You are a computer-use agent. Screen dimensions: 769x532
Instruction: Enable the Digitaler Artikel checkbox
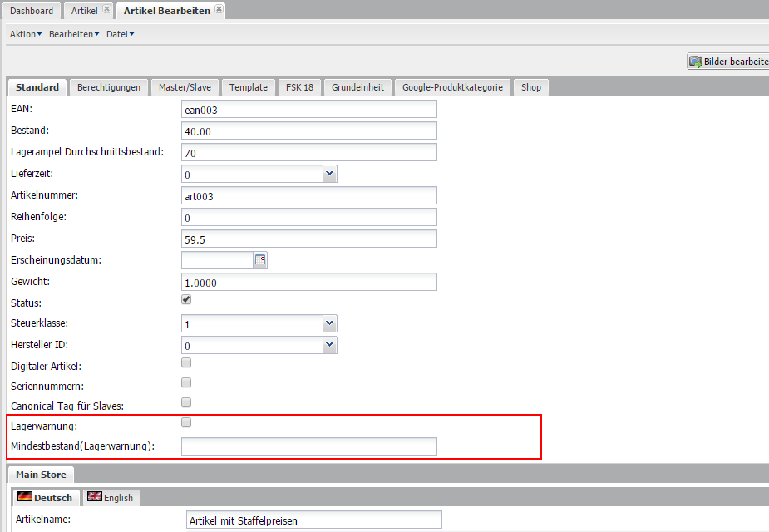(x=186, y=363)
